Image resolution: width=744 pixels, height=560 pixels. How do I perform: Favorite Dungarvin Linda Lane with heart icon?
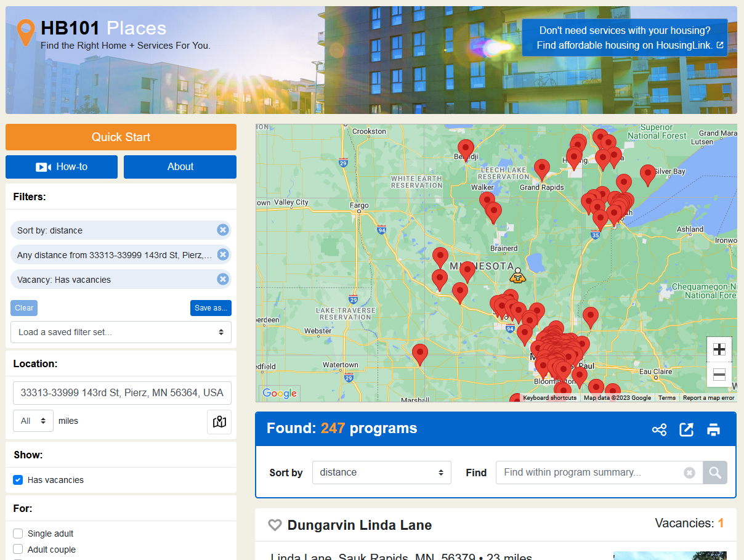pyautogui.click(x=275, y=525)
